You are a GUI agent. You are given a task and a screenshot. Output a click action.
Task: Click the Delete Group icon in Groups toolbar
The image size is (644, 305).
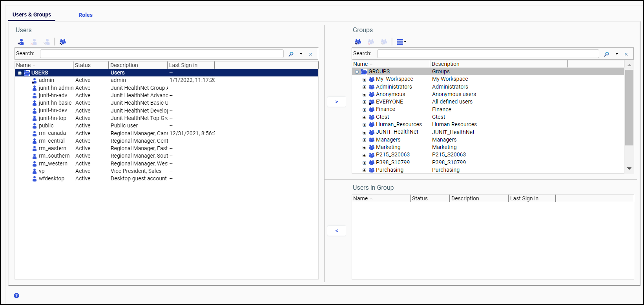coord(371,42)
